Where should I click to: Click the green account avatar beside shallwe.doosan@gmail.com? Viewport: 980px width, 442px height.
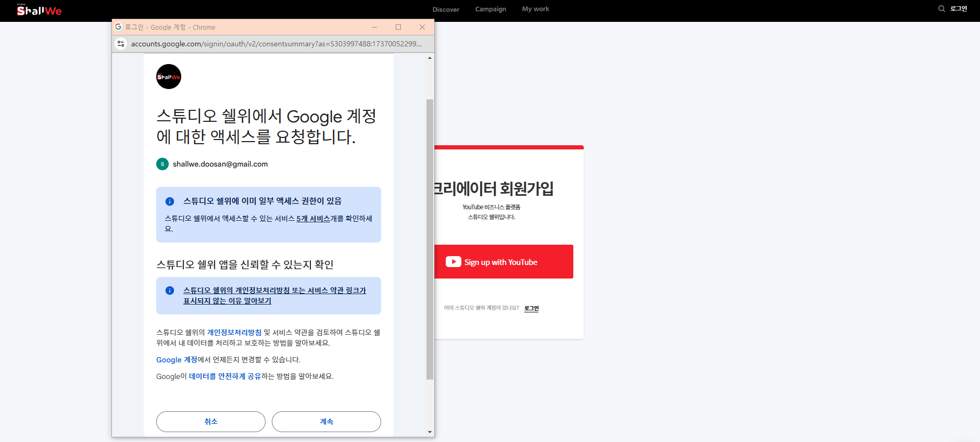[x=162, y=164]
